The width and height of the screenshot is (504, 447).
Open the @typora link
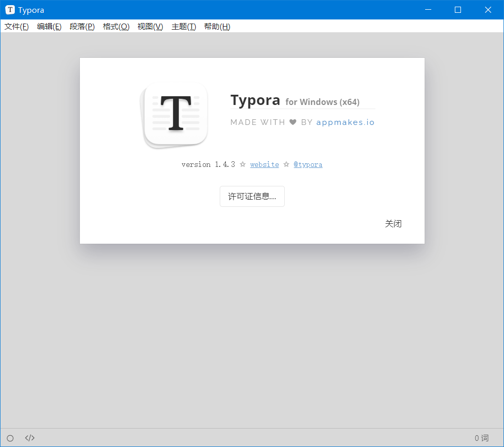click(x=308, y=164)
